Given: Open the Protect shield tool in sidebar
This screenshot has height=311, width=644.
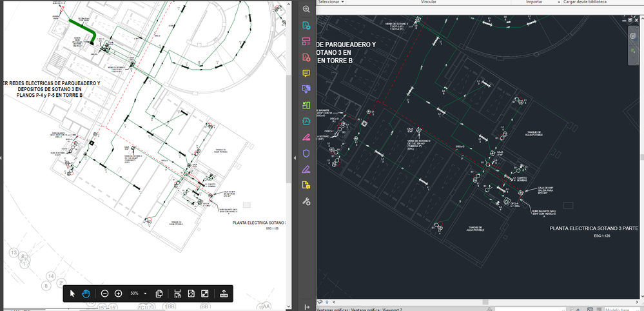Looking at the screenshot, I should (306, 153).
